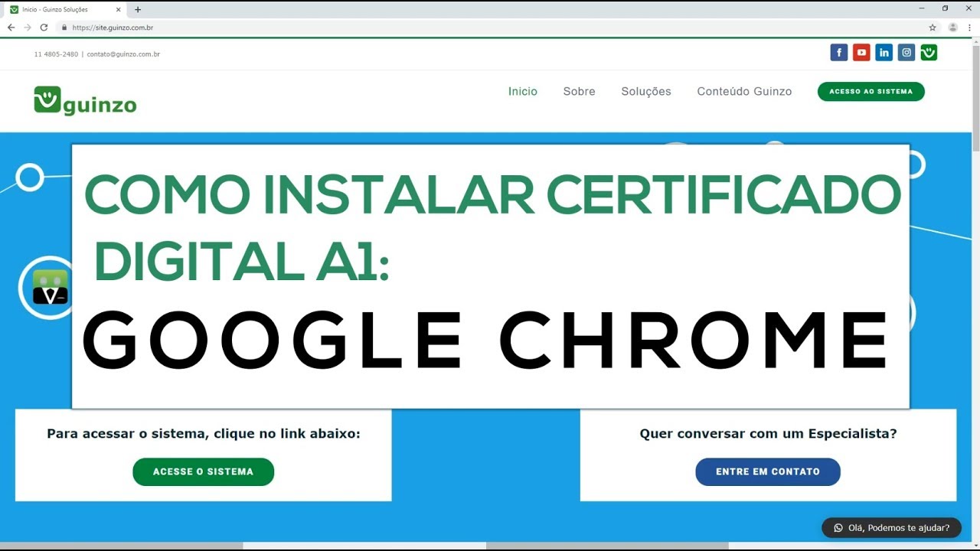Open a new tab with plus button
This screenshot has width=980, height=551.
[138, 9]
